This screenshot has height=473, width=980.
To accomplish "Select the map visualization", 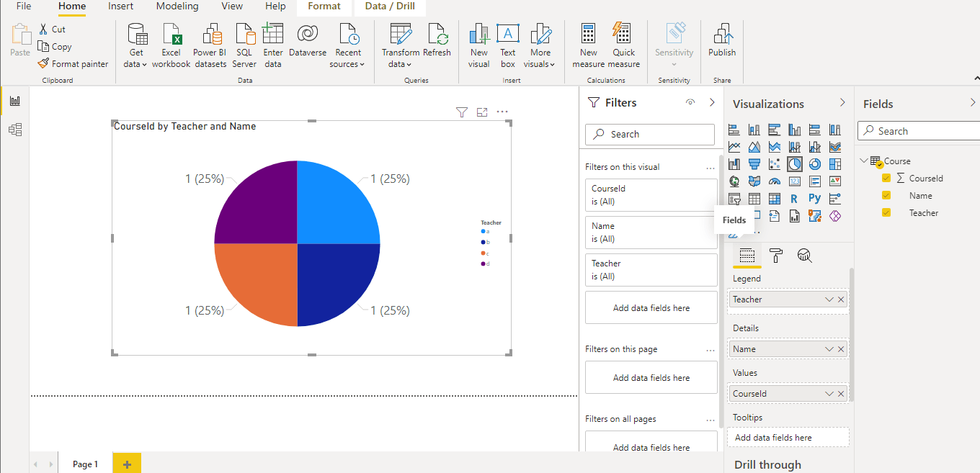I will [x=734, y=181].
